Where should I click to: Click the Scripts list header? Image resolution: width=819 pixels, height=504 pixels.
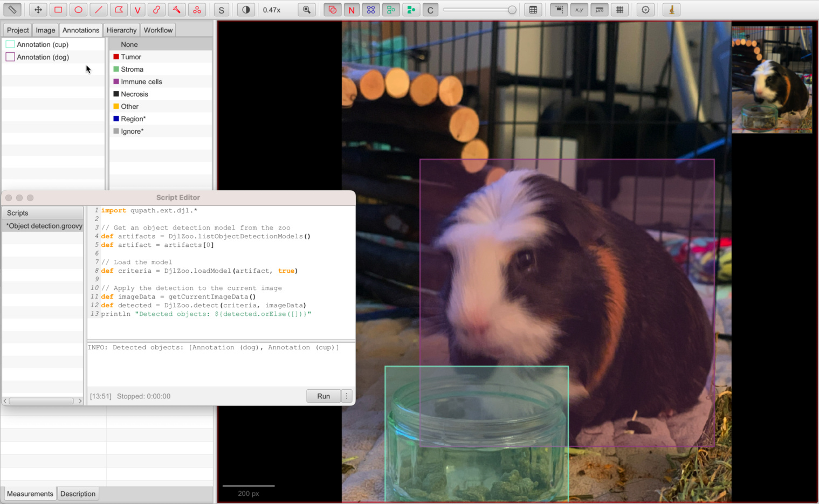(x=43, y=213)
